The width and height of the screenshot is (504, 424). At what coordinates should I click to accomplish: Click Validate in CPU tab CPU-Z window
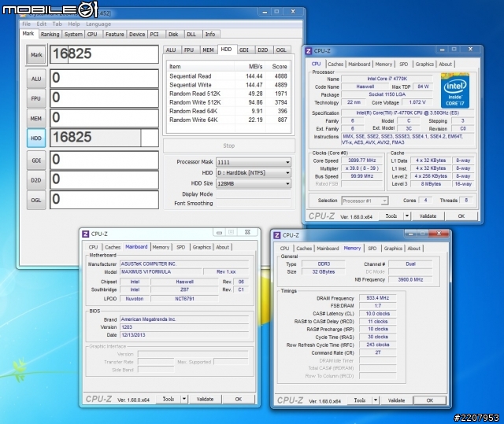[x=428, y=216]
